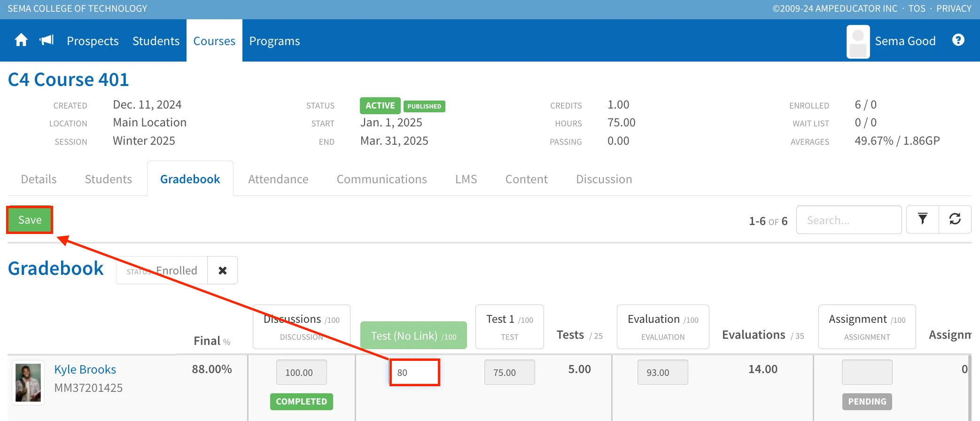This screenshot has height=421, width=980.
Task: Go to the Home icon
Action: click(21, 40)
